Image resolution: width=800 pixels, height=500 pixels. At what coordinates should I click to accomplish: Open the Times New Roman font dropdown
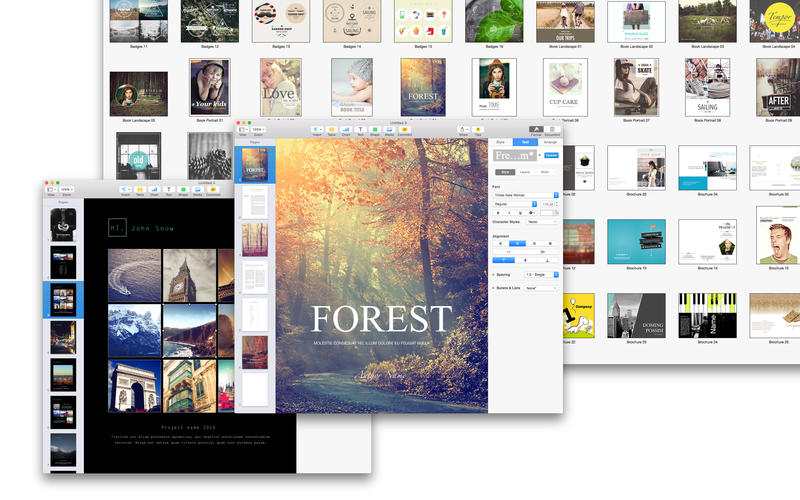pos(525,194)
